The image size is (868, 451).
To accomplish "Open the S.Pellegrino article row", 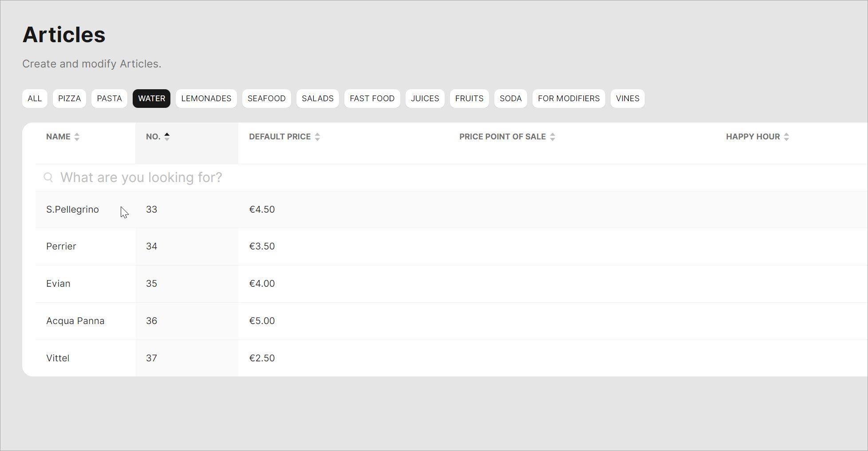I will [x=72, y=210].
